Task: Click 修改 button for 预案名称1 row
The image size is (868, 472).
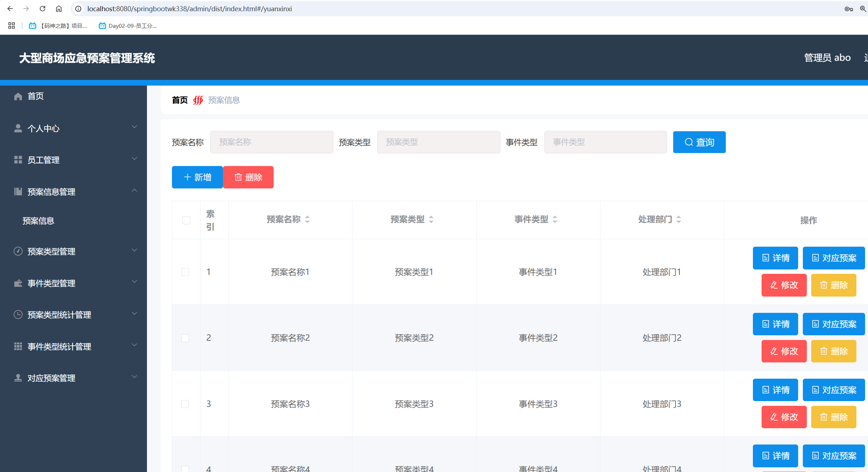Action: point(784,285)
